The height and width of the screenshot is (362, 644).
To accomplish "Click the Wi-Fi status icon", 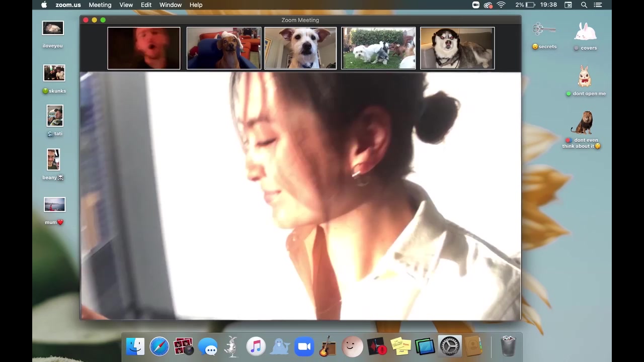I will coord(501,5).
